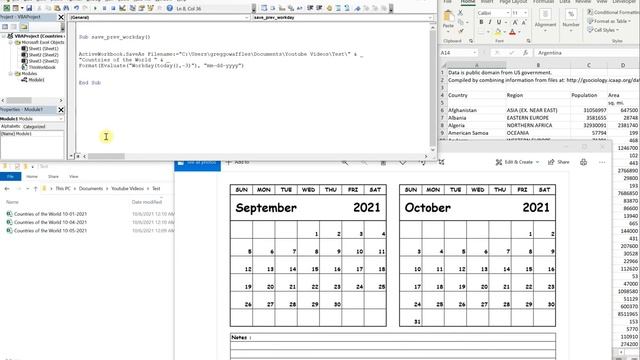Toggle Design Mode icon in VBA toolbar
Screen dimensions: 640x360
click(122, 8)
